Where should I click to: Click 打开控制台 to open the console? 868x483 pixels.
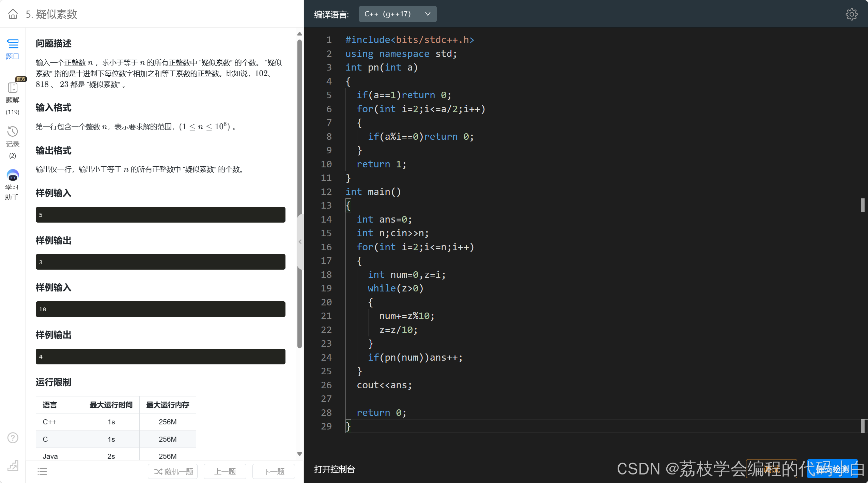334,469
